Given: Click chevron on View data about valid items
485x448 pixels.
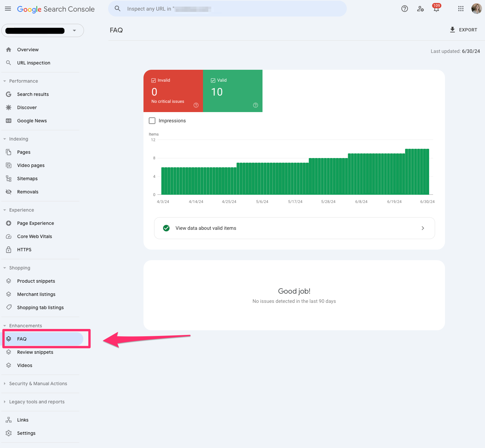Looking at the screenshot, I should pos(423,228).
